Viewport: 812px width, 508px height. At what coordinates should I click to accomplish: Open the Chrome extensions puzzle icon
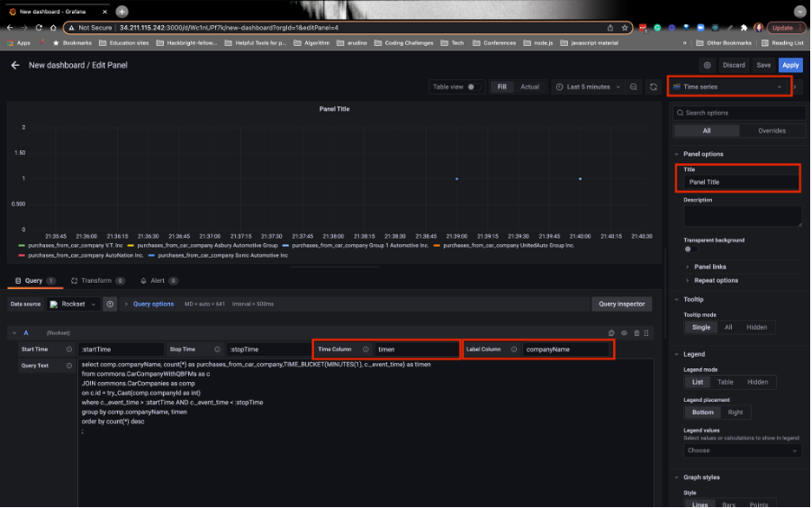point(744,28)
